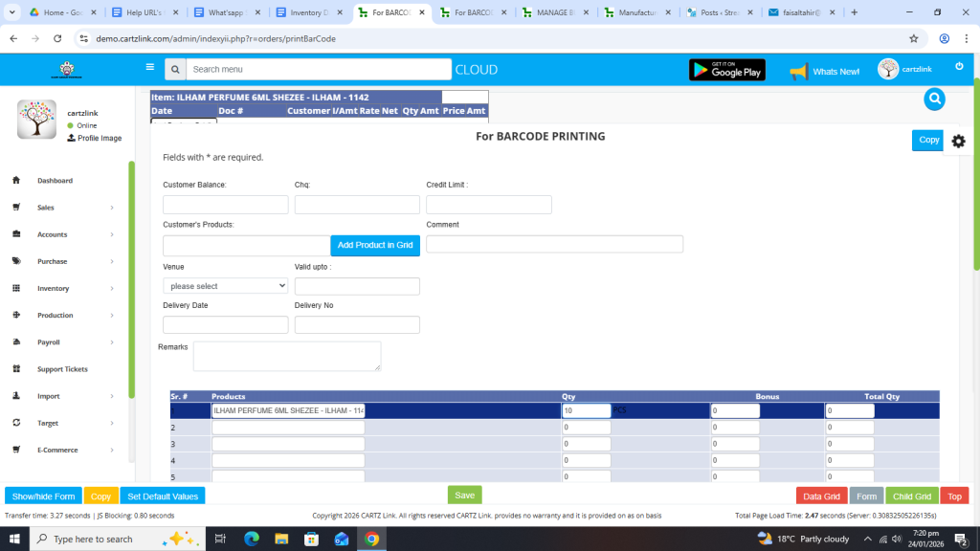
Task: Open Microsoft Edge from the taskbar
Action: point(252,539)
